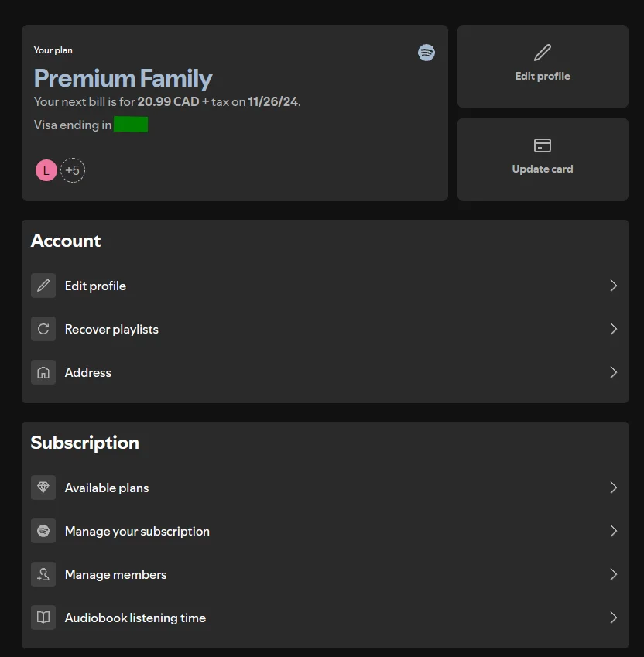644x657 pixels.
Task: Open the Edit profile account link
Action: click(95, 286)
